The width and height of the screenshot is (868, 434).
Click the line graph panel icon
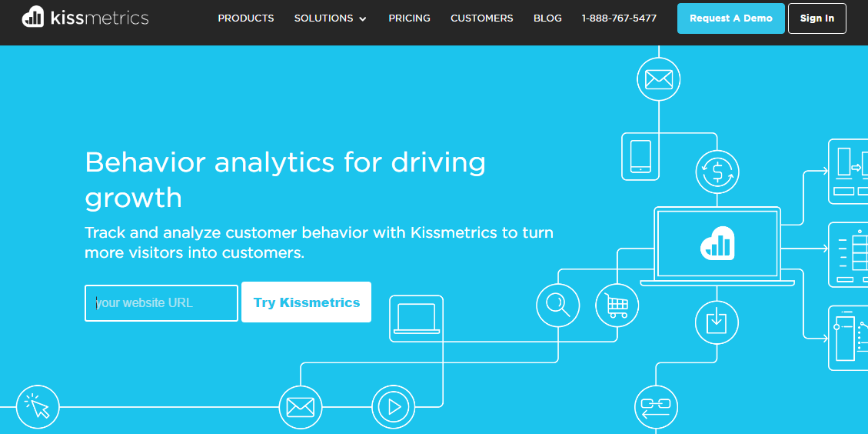848,338
